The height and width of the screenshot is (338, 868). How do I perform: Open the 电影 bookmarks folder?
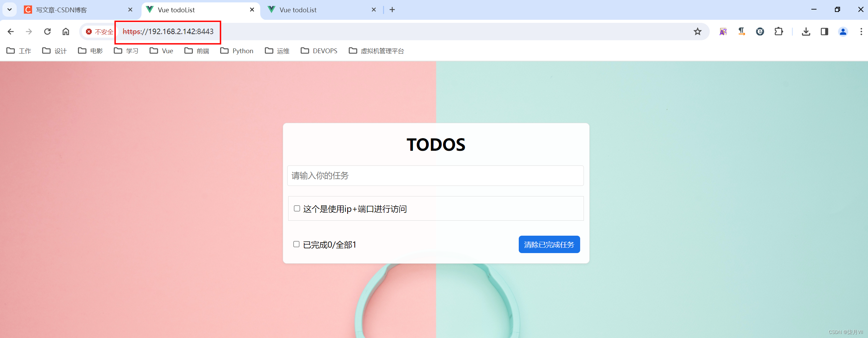pyautogui.click(x=90, y=51)
